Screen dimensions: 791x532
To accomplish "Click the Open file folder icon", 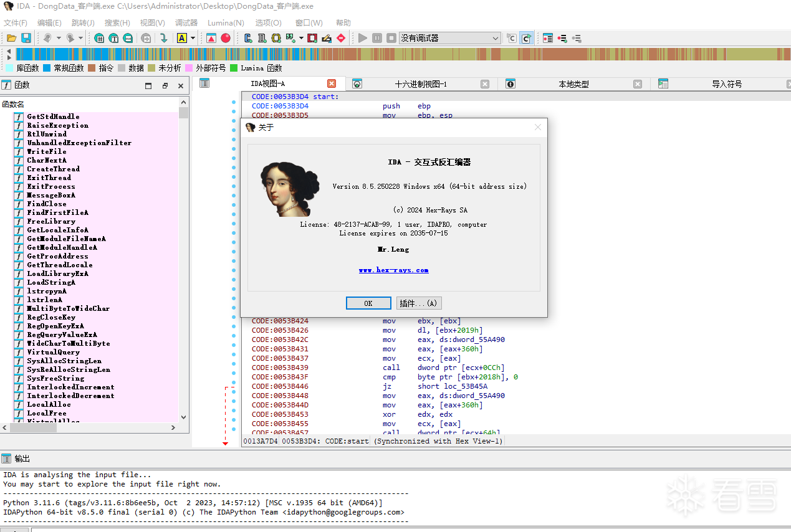I will pos(11,38).
